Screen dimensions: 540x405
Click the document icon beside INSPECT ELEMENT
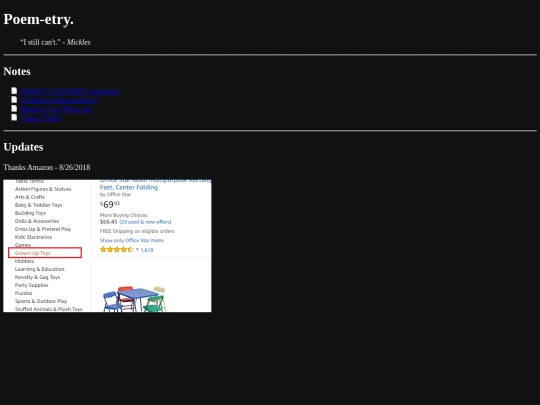coord(14,91)
